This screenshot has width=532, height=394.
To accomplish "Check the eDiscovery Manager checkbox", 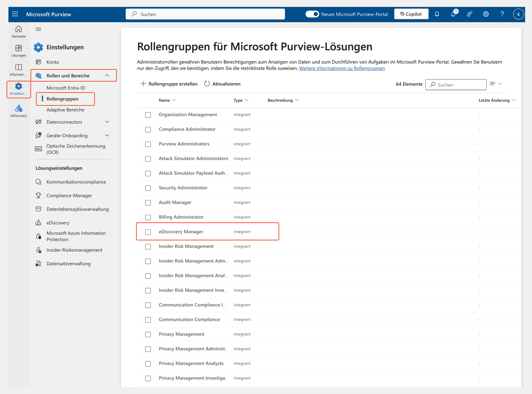I will tap(148, 232).
